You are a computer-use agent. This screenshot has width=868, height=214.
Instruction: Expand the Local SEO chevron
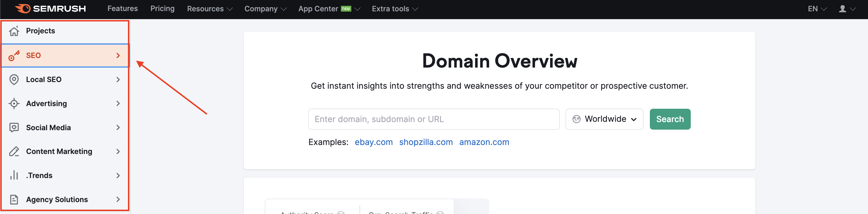118,79
